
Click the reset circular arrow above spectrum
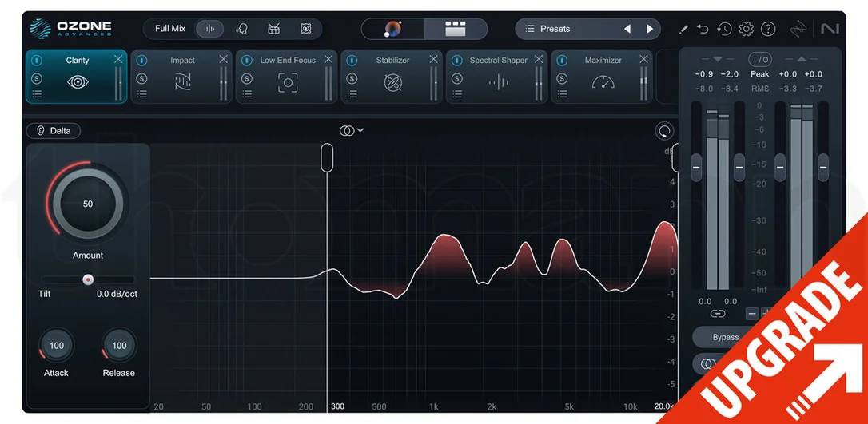[x=664, y=131]
